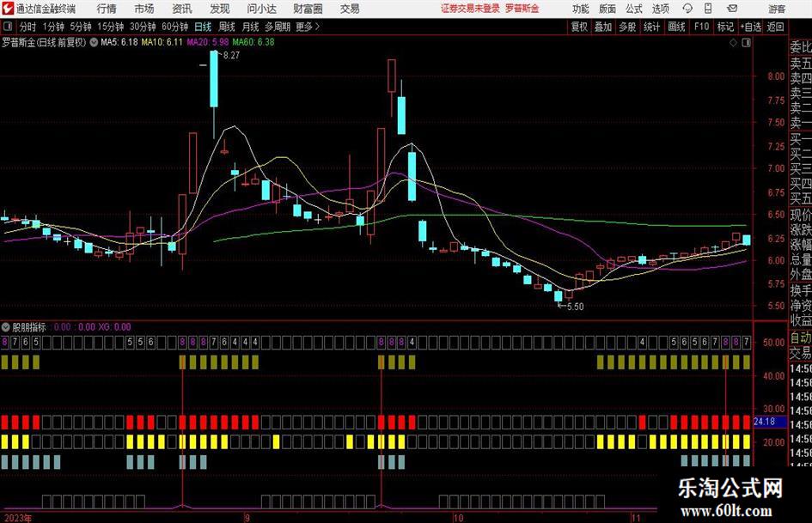
Task: Click the mobile phone icon in top bar
Action: click(x=708, y=9)
